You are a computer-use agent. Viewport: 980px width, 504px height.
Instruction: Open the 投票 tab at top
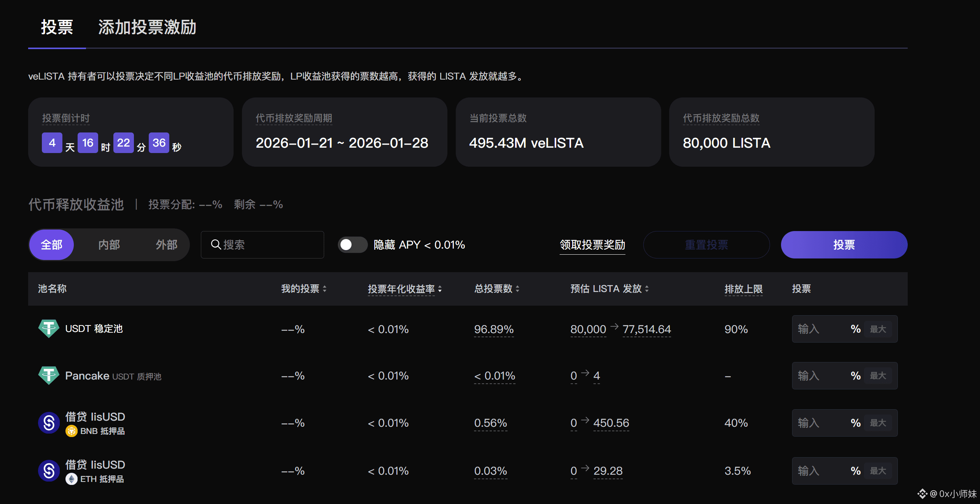tap(57, 27)
